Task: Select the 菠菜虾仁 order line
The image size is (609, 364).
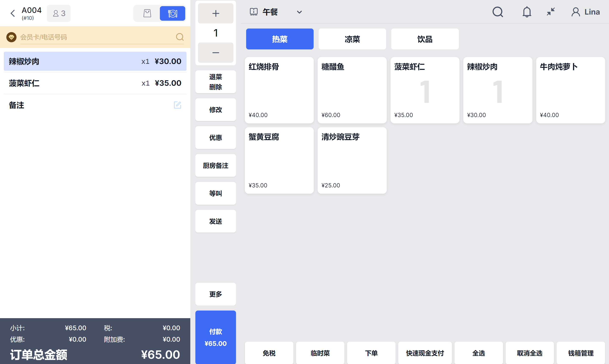Action: pyautogui.click(x=95, y=83)
